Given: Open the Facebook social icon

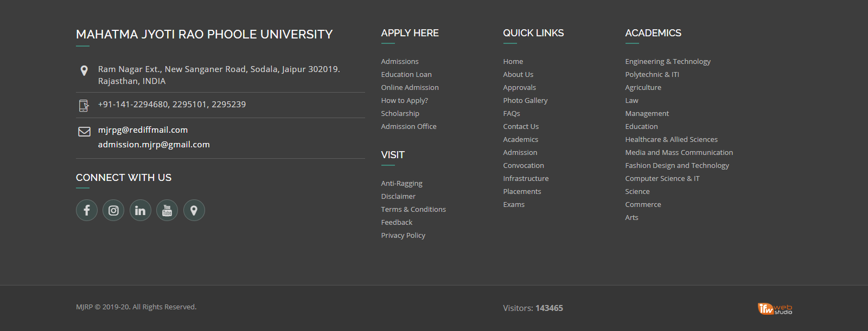Looking at the screenshot, I should coord(87,210).
